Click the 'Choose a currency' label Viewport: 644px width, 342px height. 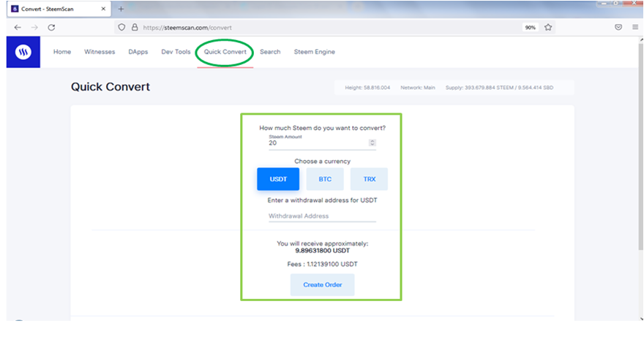323,161
